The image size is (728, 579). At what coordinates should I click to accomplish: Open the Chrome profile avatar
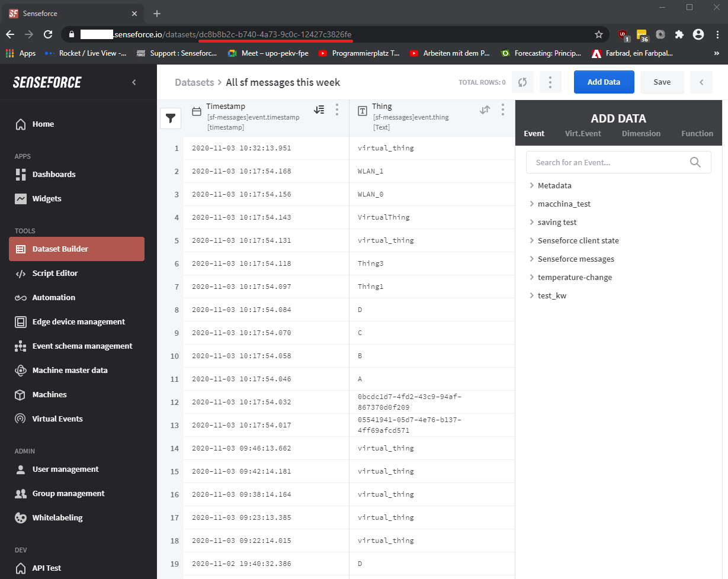(698, 34)
